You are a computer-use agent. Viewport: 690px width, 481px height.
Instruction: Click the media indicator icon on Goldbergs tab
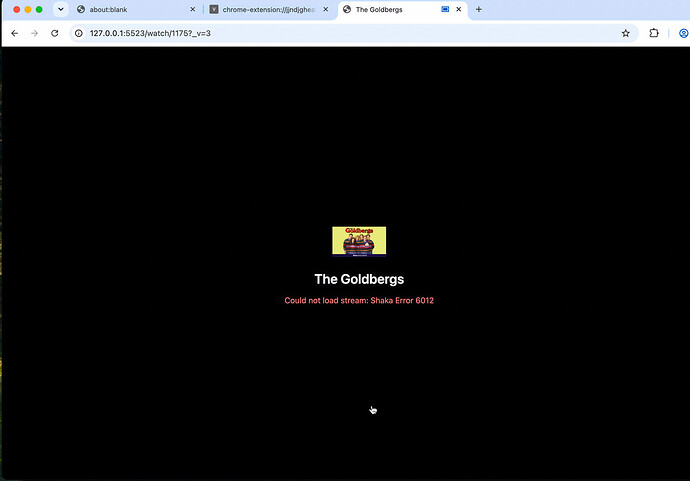[x=445, y=9]
